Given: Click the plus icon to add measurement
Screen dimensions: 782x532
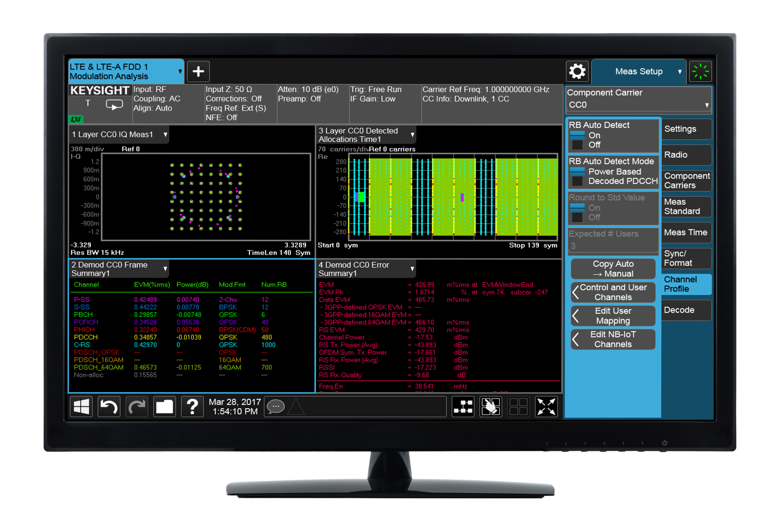Looking at the screenshot, I should coord(198,72).
